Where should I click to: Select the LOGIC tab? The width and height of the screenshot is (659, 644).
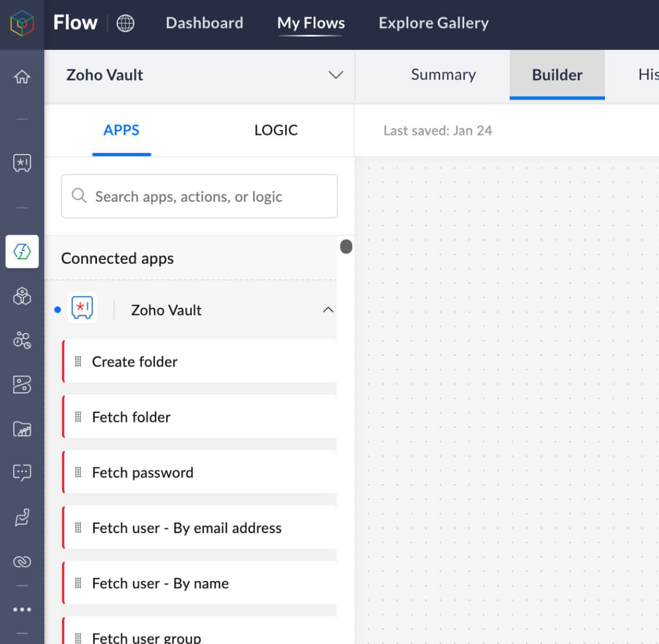(x=276, y=130)
